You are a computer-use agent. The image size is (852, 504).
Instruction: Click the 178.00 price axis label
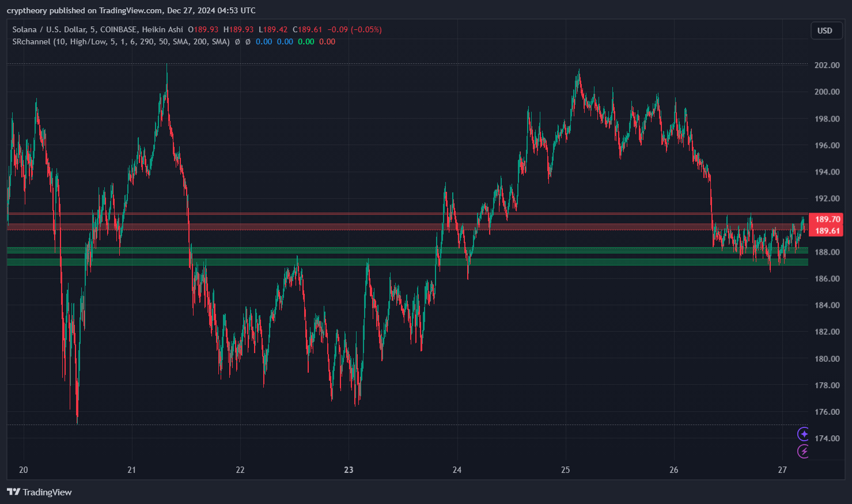click(827, 385)
